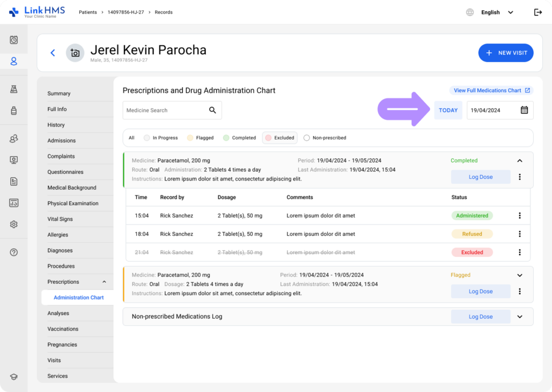552x392 pixels.
Task: Select the Flagged filter
Action: click(200, 138)
